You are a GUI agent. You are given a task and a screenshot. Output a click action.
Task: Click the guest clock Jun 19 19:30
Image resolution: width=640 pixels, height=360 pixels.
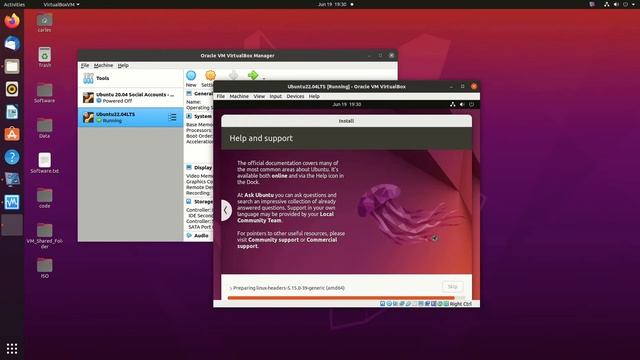(347, 104)
